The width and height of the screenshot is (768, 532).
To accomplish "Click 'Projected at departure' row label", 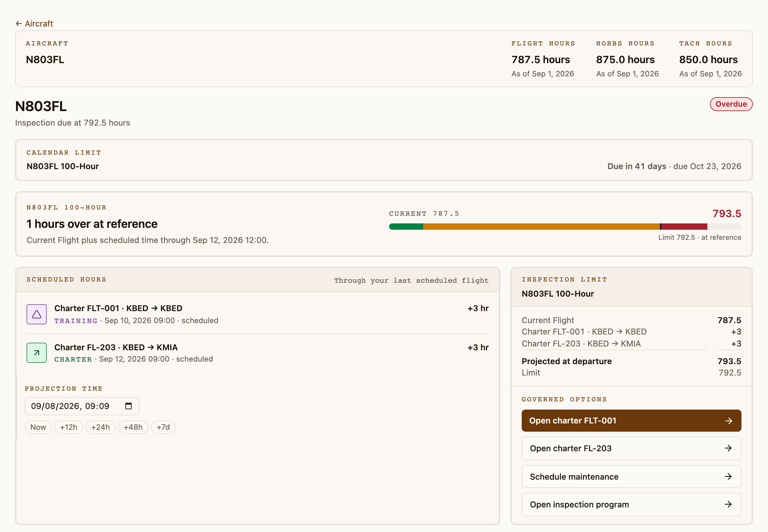I will [x=567, y=361].
